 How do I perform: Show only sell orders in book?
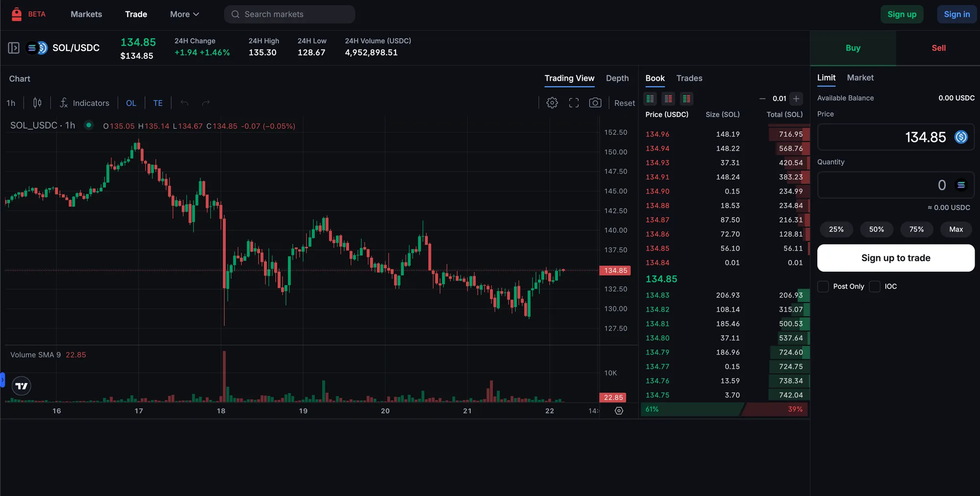coord(668,99)
